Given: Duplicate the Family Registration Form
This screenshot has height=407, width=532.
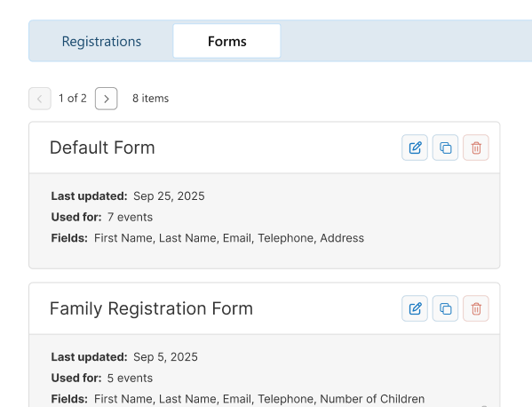Looking at the screenshot, I should pos(445,308).
